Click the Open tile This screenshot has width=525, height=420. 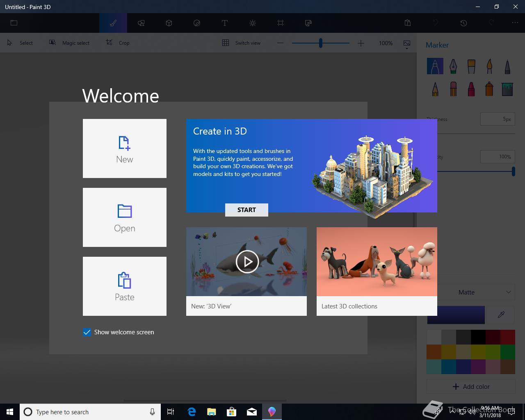(125, 217)
